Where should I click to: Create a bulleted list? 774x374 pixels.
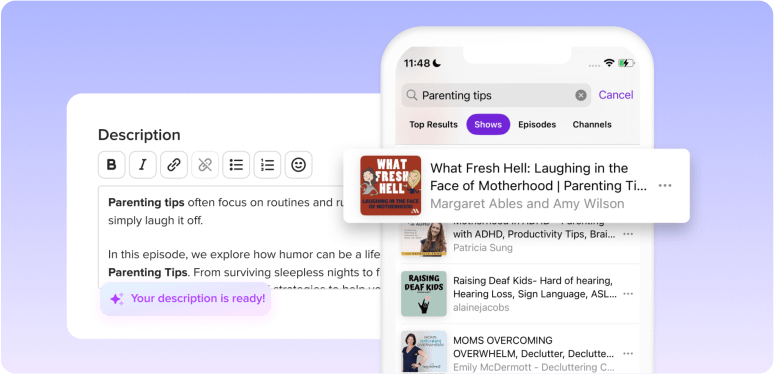pos(236,165)
